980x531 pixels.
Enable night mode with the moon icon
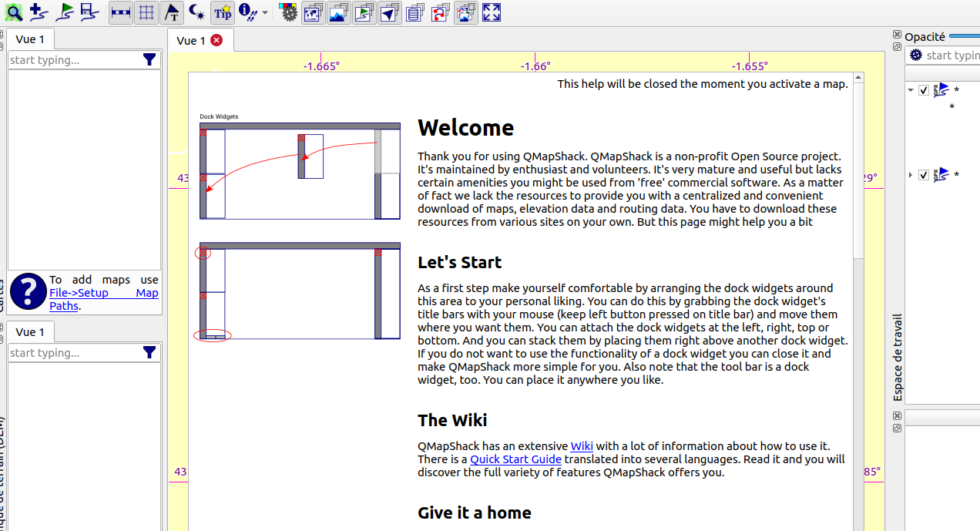pyautogui.click(x=196, y=12)
